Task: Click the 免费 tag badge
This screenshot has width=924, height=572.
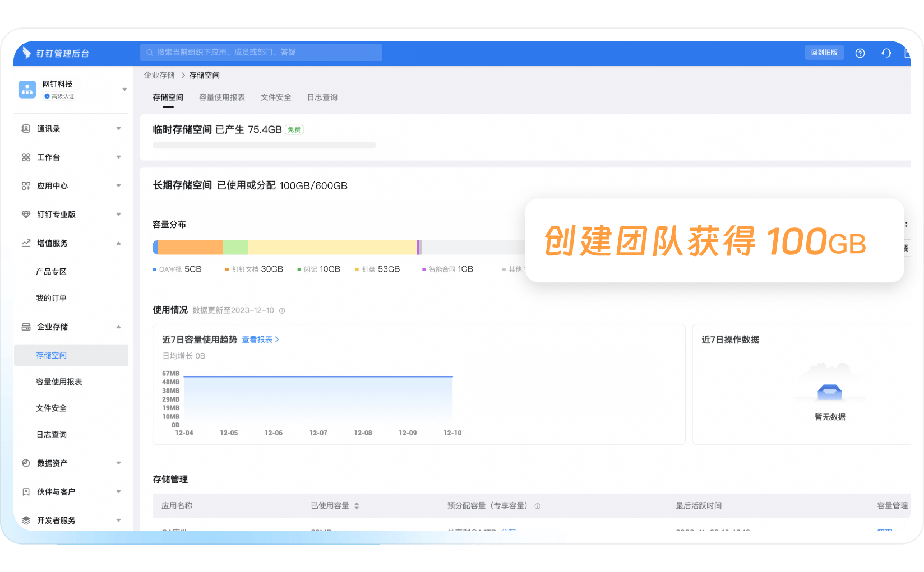Action: 294,130
